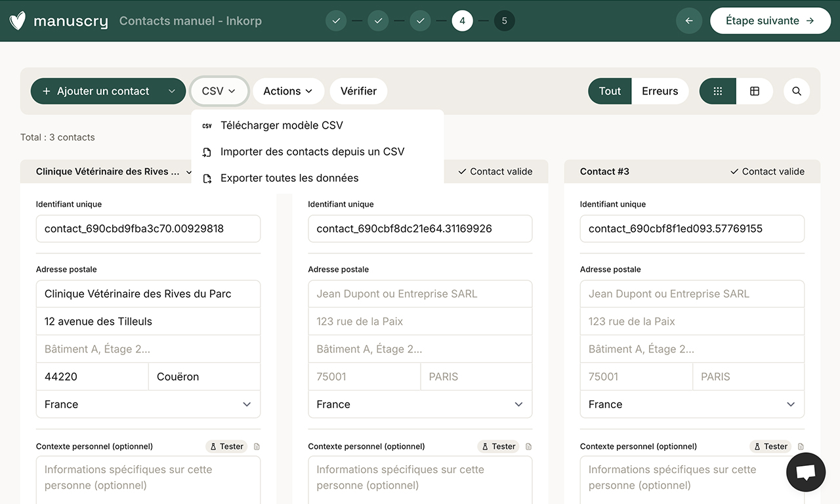840x504 pixels.
Task: Select Télécharger modèle CSV menu item
Action: (282, 125)
